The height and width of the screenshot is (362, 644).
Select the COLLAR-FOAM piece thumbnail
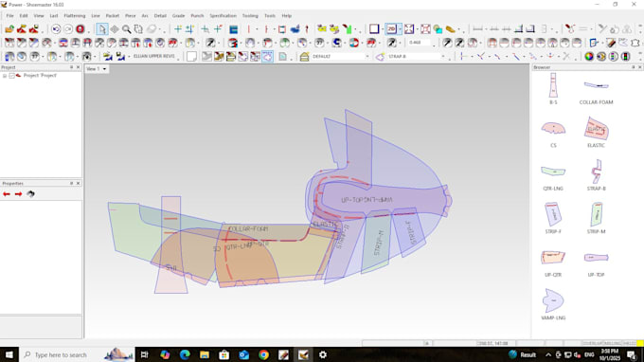tap(597, 85)
